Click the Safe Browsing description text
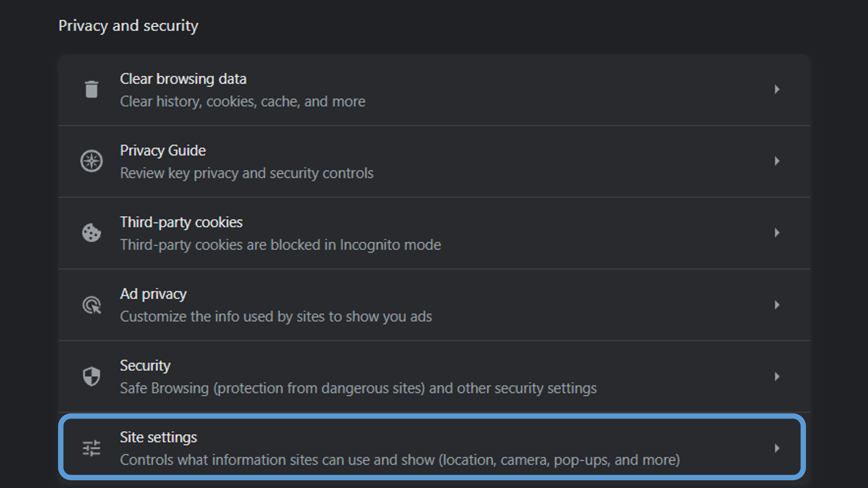Image resolution: width=868 pixels, height=488 pixels. tap(358, 388)
